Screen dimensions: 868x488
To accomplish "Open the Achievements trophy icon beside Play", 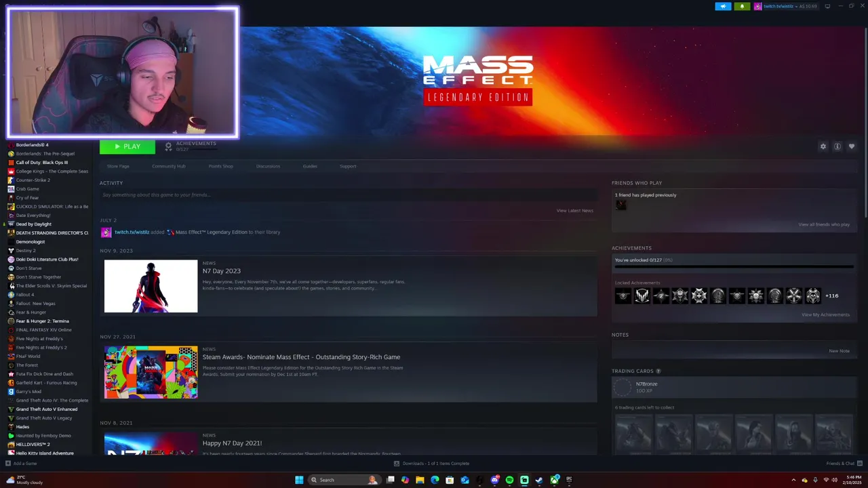I will pyautogui.click(x=168, y=146).
